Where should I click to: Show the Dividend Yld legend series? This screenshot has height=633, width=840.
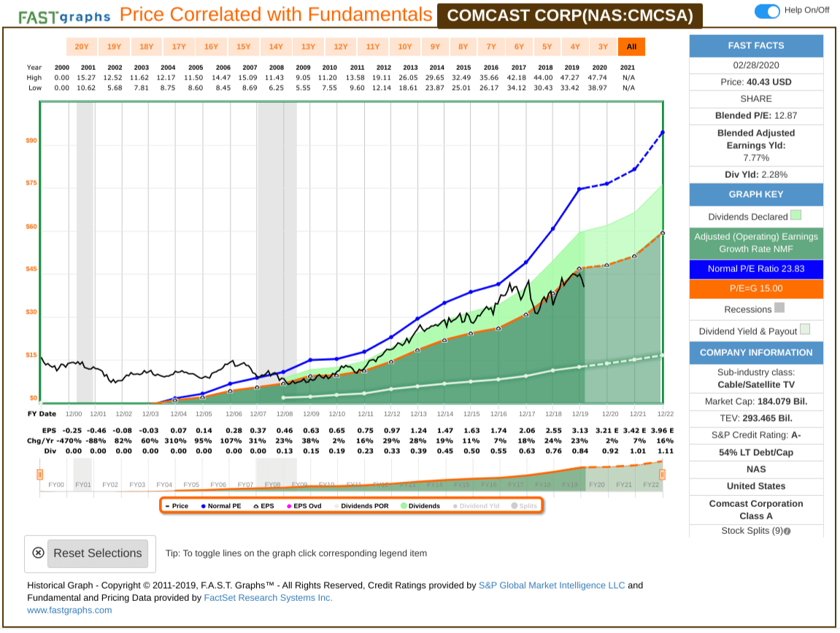click(476, 506)
